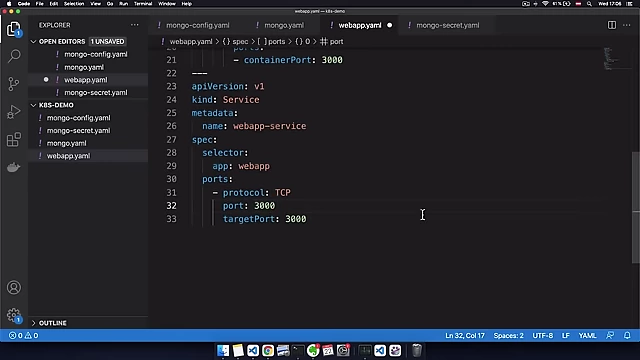640x360 pixels.
Task: Change language mode YAML in status bar
Action: [x=587, y=336]
